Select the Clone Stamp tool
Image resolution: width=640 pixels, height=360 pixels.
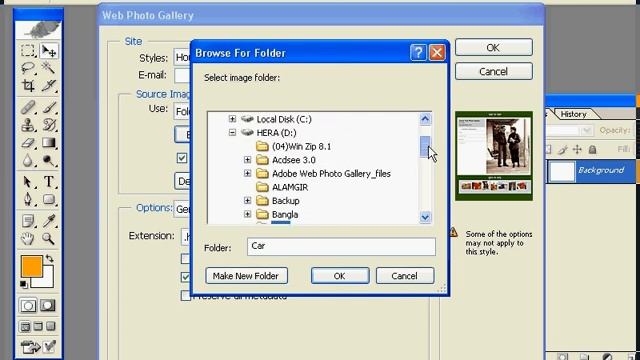tap(28, 124)
